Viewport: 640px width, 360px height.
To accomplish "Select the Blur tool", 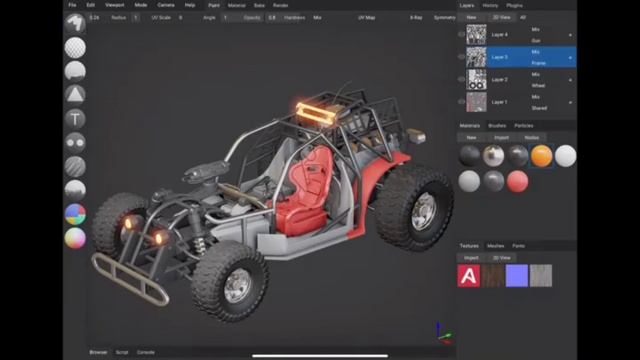I will (x=75, y=166).
